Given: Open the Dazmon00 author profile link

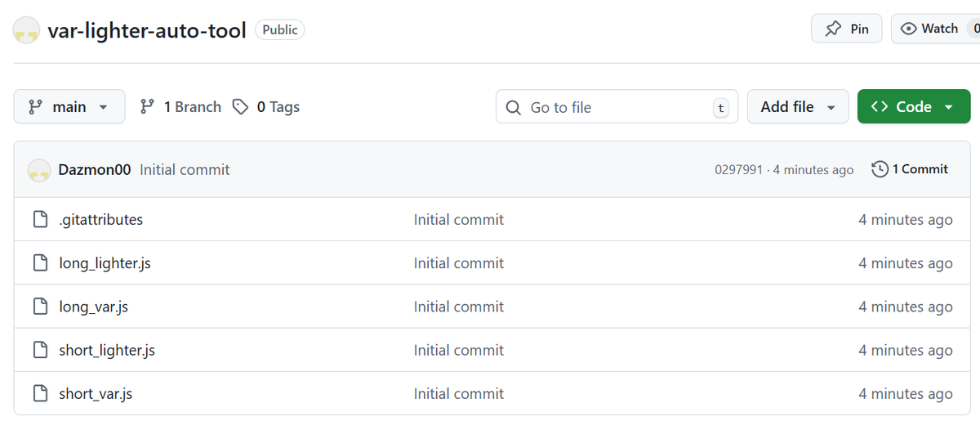Looking at the screenshot, I should point(95,170).
